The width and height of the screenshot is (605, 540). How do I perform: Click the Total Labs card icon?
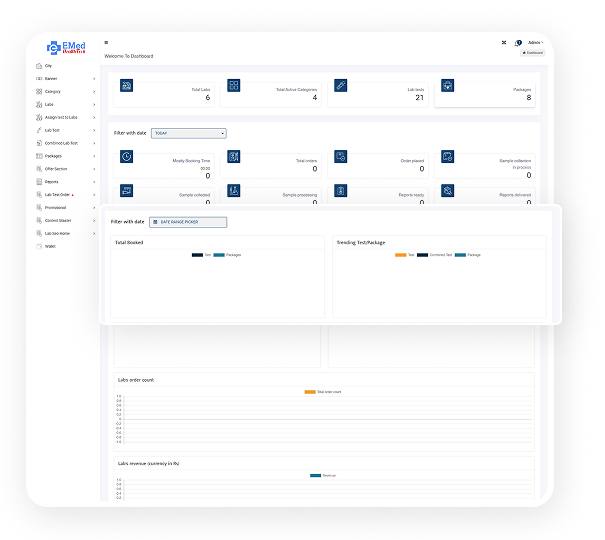pos(127,86)
